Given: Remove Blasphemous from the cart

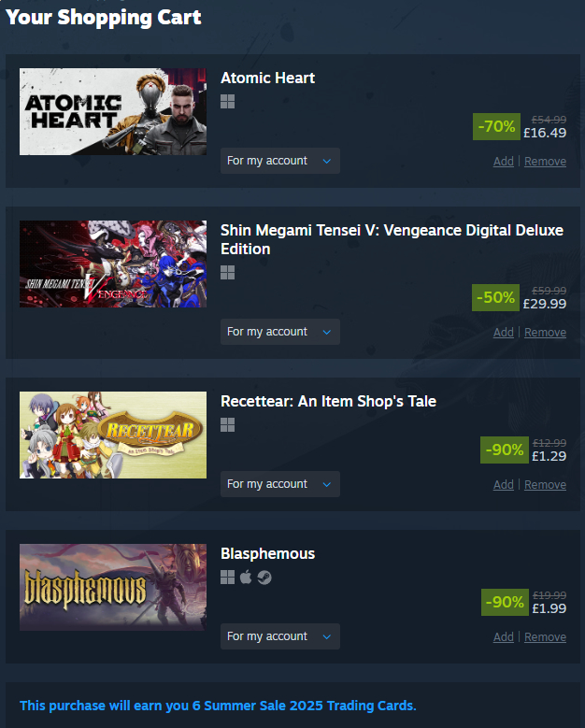Looking at the screenshot, I should 545,636.
